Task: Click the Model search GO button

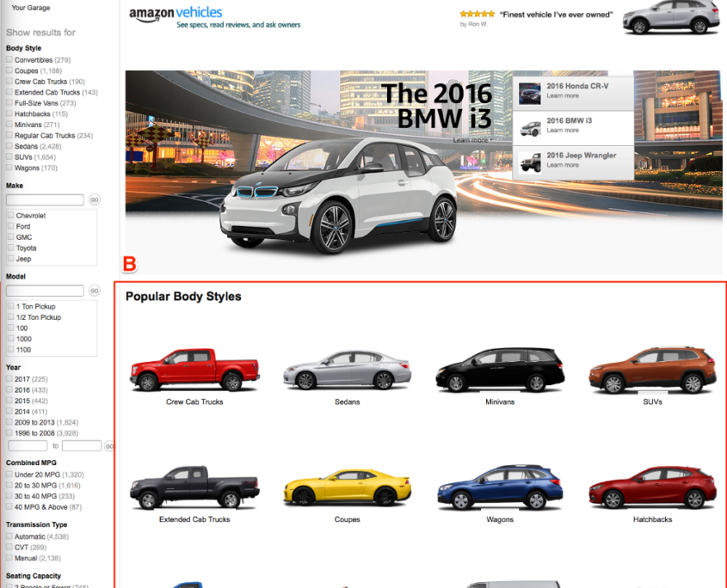Action: point(95,291)
